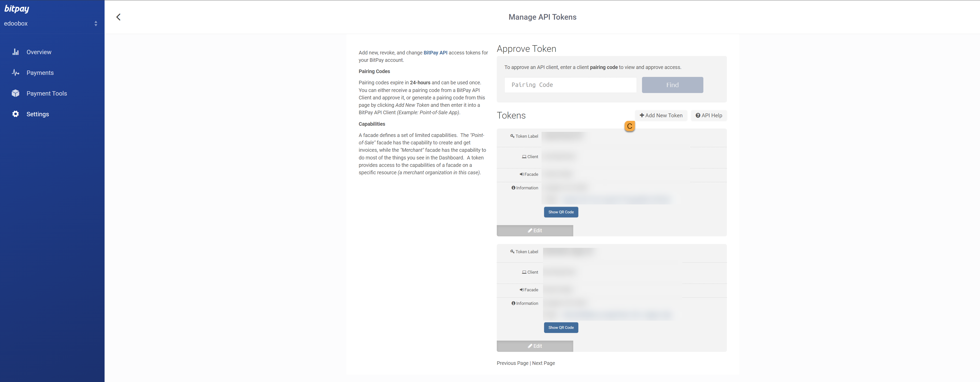The height and width of the screenshot is (382, 980).
Task: Go back using the left chevron arrow
Action: point(118,17)
